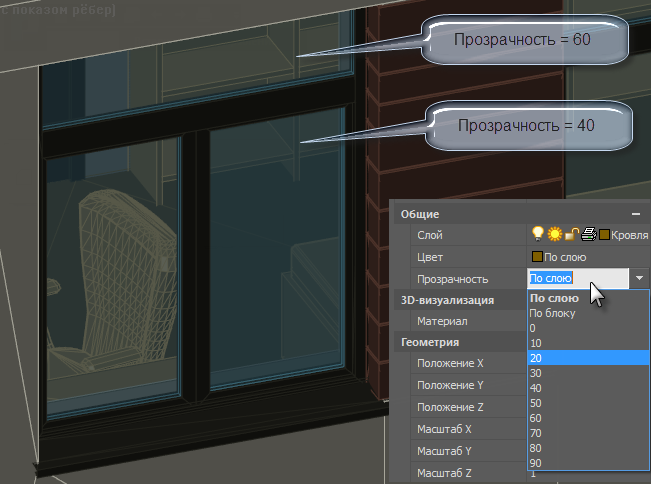The width and height of the screenshot is (651, 484).
Task: Select По блоку in transparency list
Action: pyautogui.click(x=553, y=313)
